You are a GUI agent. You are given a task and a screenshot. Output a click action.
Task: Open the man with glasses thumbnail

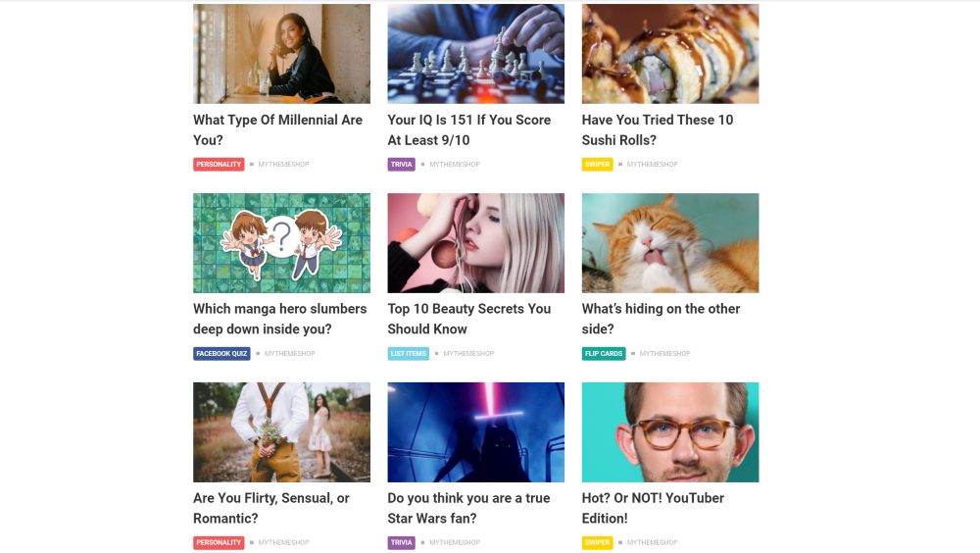670,432
